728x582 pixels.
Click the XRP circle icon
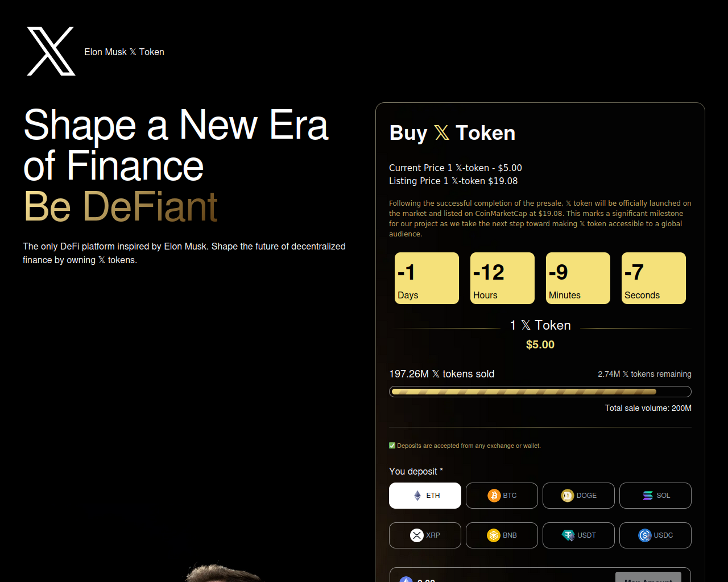pyautogui.click(x=417, y=535)
